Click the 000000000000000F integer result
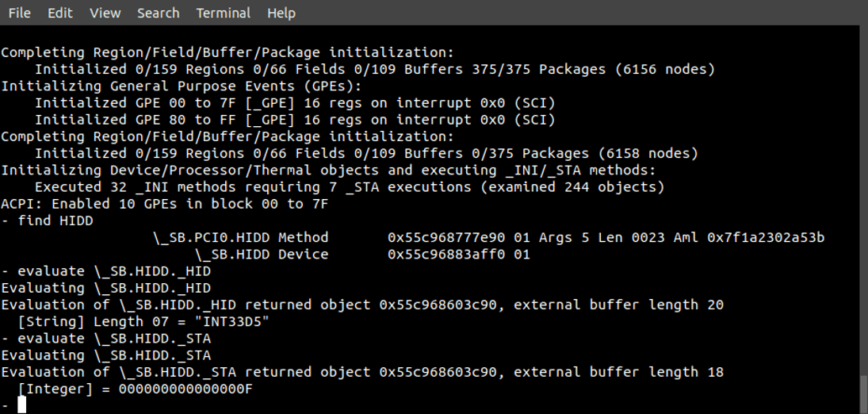 pos(185,389)
